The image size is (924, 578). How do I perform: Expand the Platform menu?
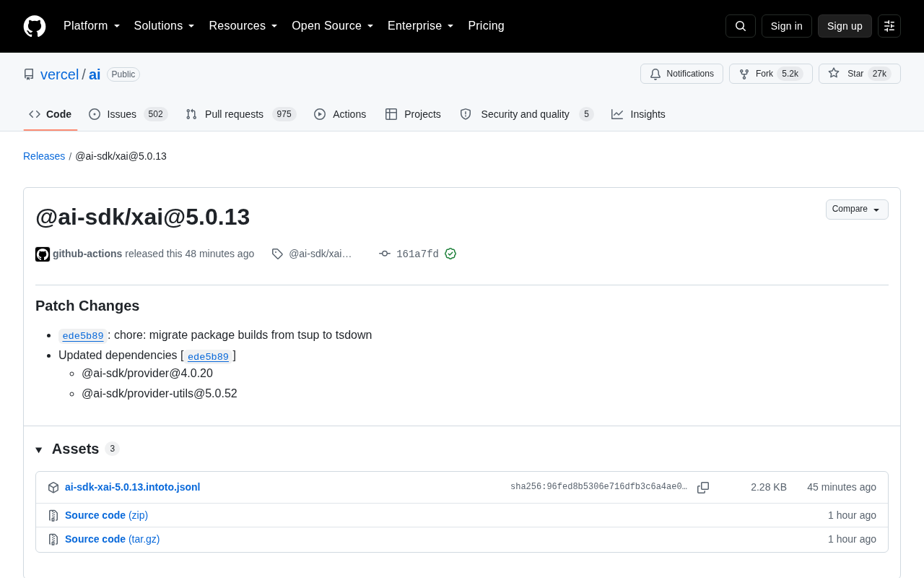point(92,26)
